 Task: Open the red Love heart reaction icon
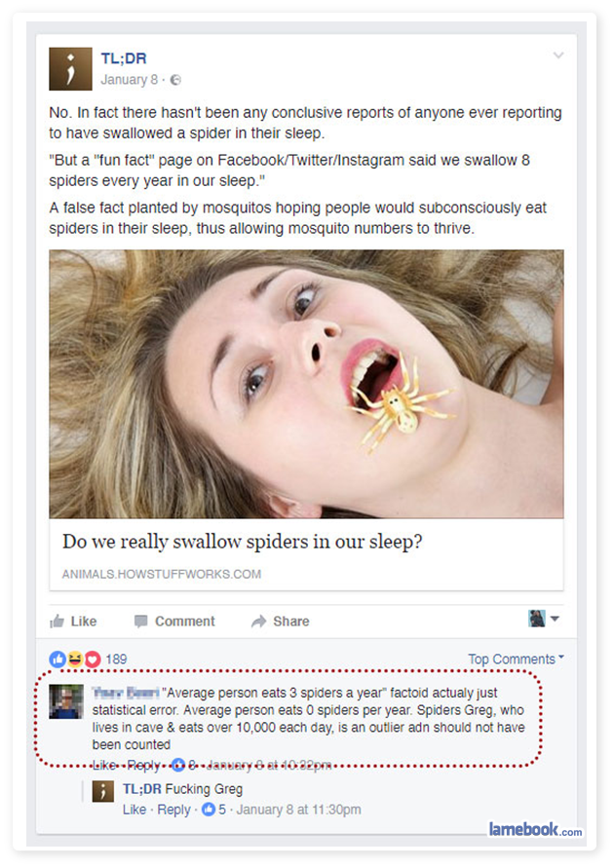click(93, 659)
